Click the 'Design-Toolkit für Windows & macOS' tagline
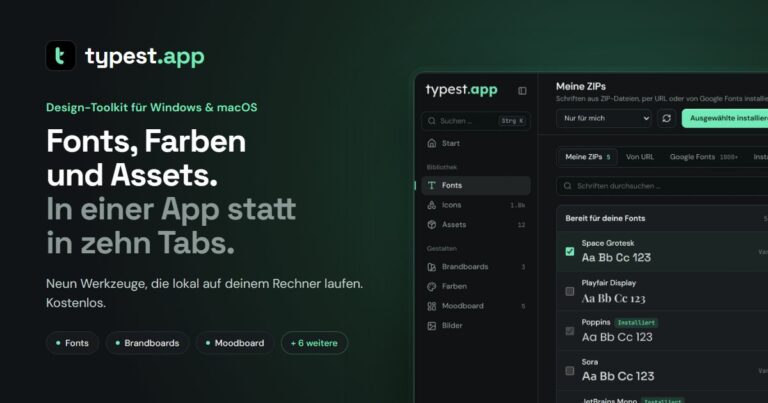This screenshot has width=768, height=403. (151, 107)
